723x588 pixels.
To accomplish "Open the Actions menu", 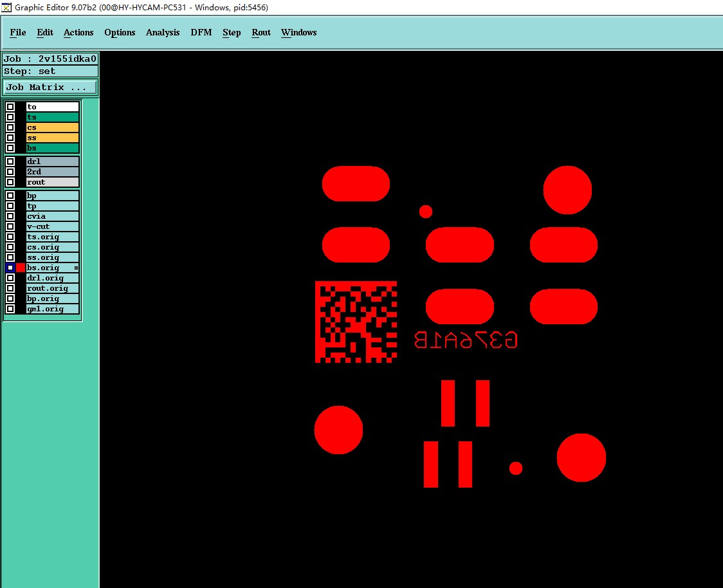I will pyautogui.click(x=78, y=32).
